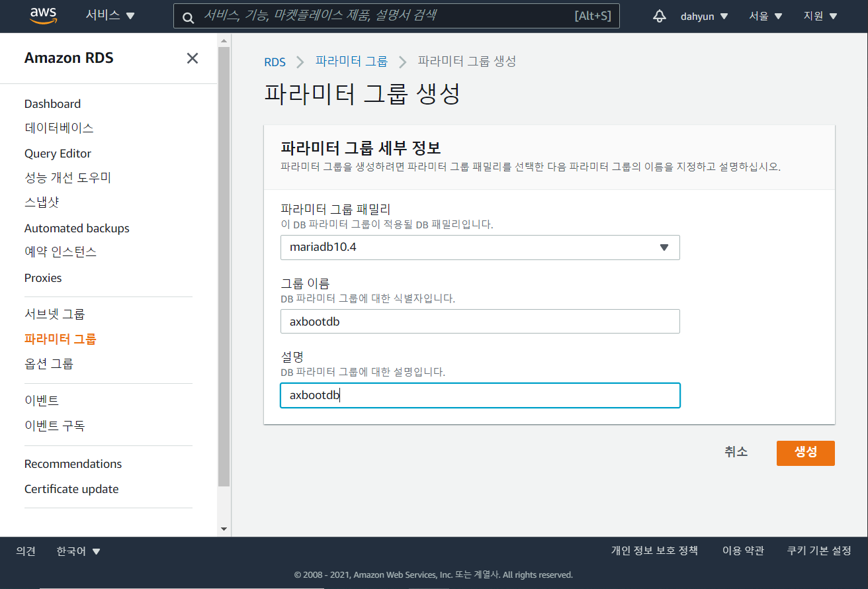Click the sidebar vertical scrollbar thumb
The image size is (868, 589).
point(224,267)
